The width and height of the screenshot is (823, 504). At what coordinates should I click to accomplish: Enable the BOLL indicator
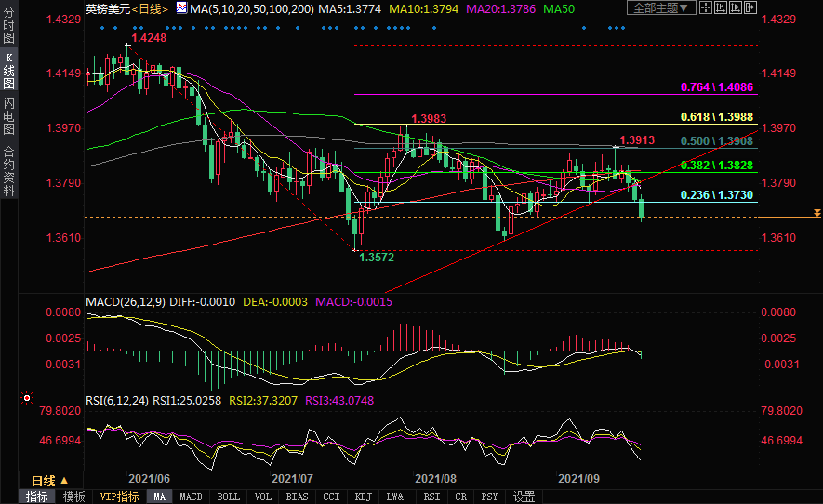point(228,497)
